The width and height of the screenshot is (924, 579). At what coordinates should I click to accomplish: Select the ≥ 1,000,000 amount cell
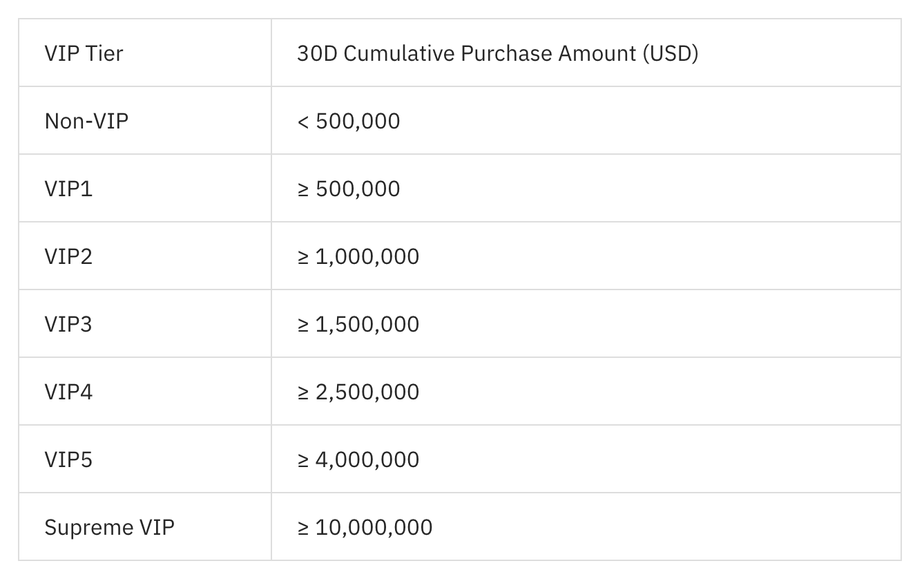(x=586, y=256)
